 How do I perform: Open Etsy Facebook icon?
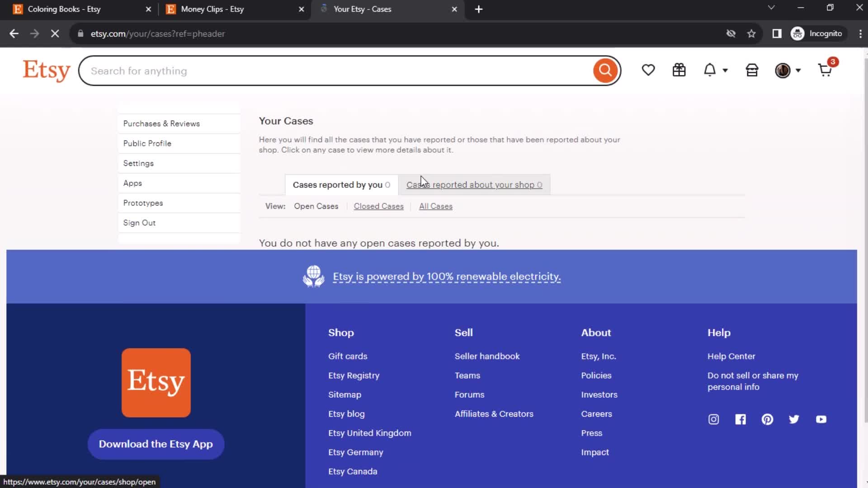pos(741,419)
